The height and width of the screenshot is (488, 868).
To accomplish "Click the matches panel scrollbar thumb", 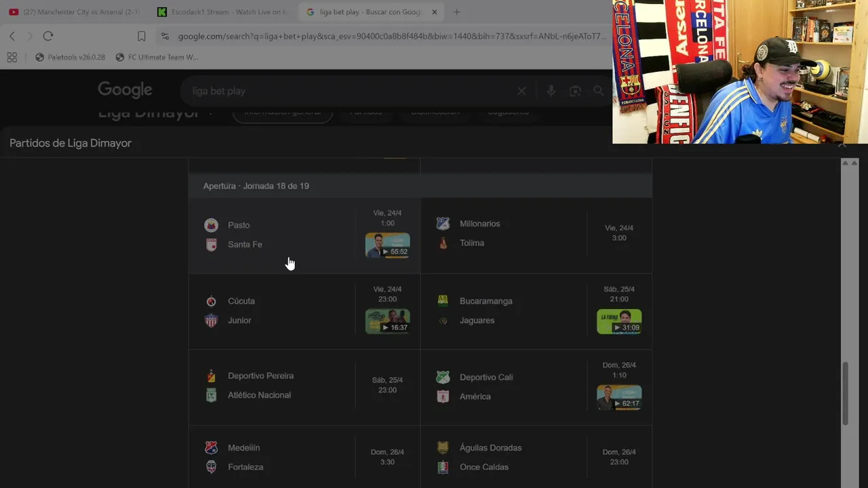I will click(x=846, y=394).
